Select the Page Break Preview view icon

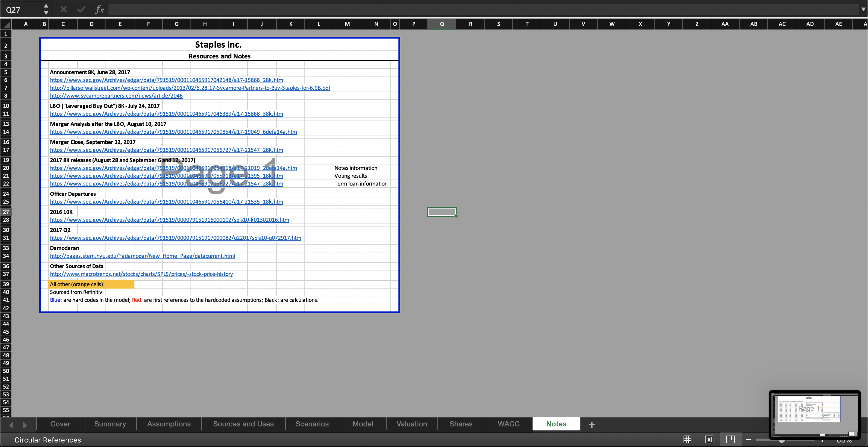[731, 439]
